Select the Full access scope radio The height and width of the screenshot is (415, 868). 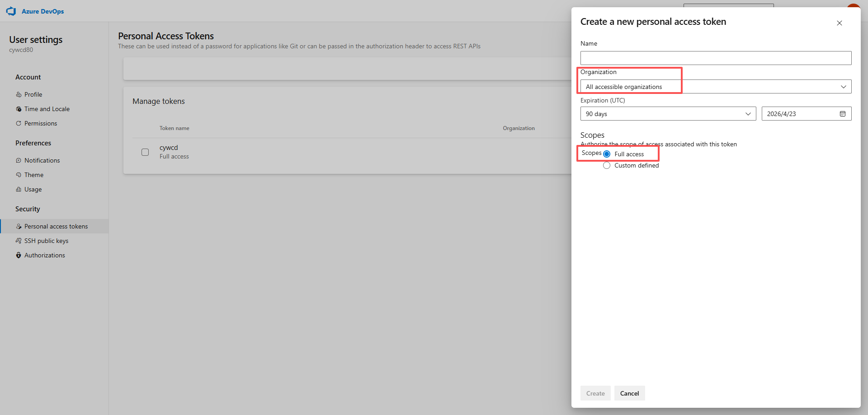point(607,154)
